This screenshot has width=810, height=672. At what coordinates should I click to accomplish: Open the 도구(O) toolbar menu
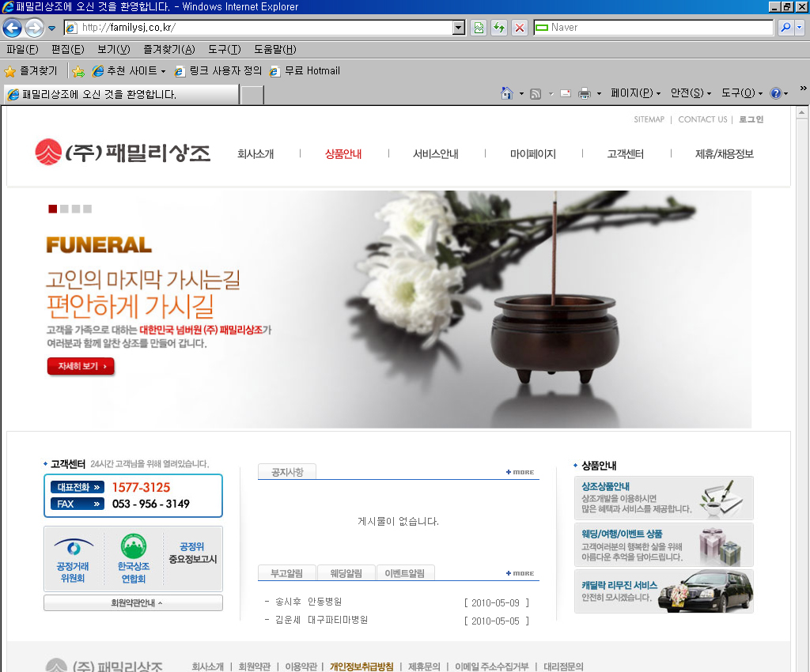[742, 93]
